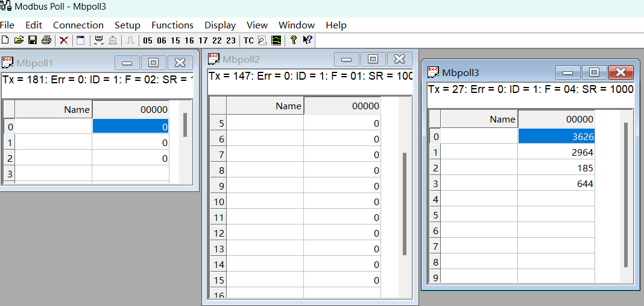
Task: Click the Connect toolbar icon
Action: (x=98, y=40)
